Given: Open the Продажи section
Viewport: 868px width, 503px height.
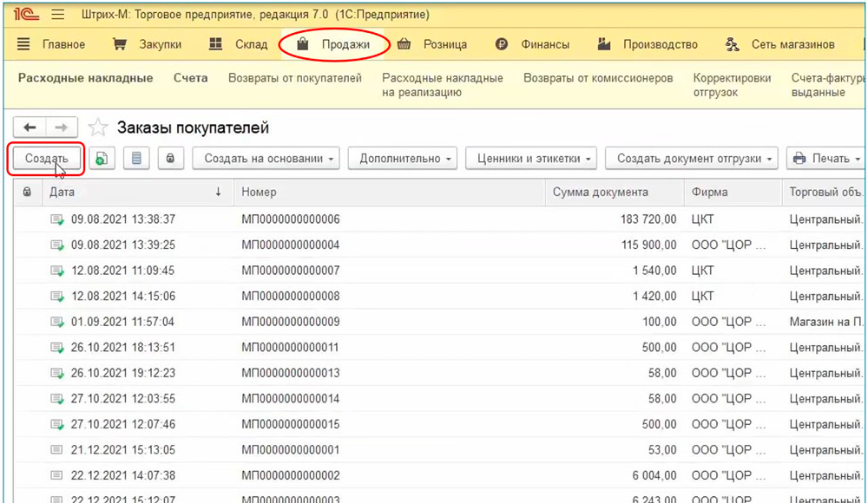Looking at the screenshot, I should 334,44.
